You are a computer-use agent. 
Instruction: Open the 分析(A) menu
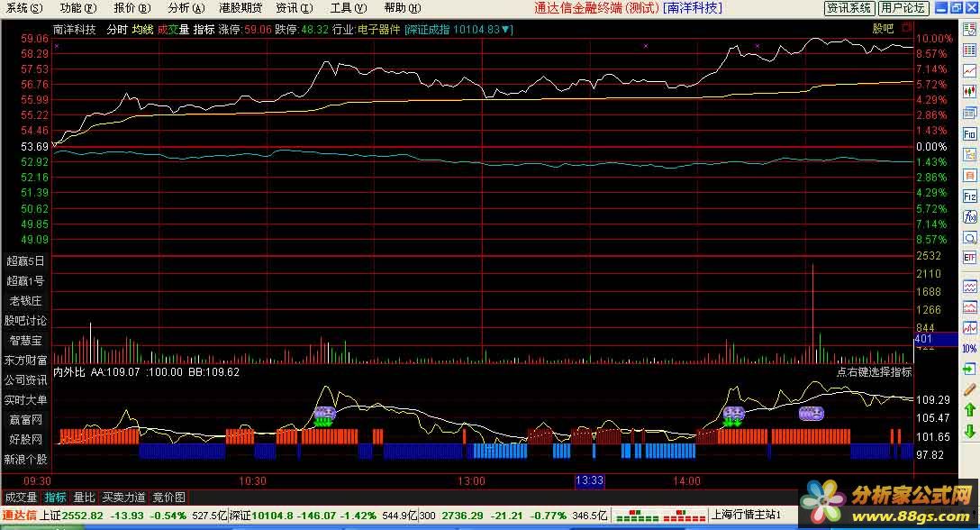click(x=186, y=8)
